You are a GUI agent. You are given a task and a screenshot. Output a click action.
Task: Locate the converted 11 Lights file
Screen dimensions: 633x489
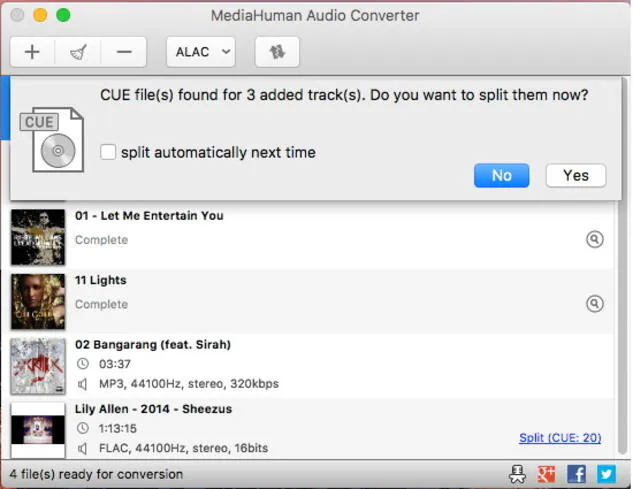coord(594,303)
